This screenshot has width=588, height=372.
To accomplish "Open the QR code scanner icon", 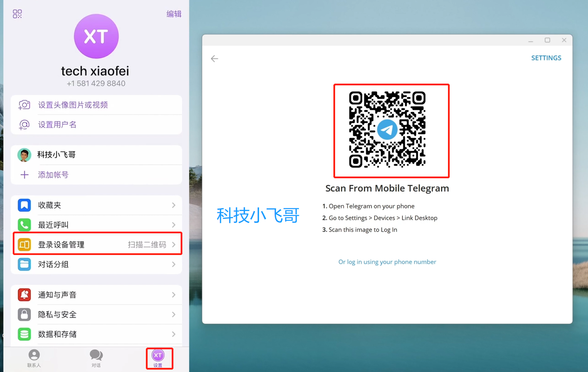I will (17, 14).
